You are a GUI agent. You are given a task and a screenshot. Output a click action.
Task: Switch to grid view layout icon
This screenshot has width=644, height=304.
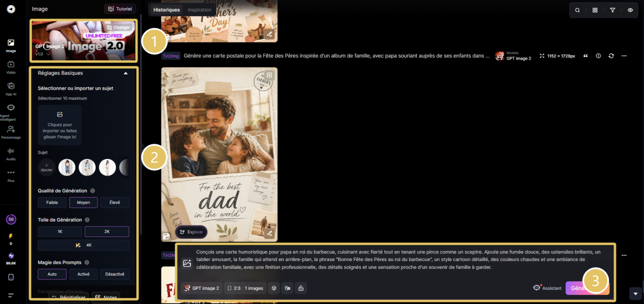tap(595, 10)
